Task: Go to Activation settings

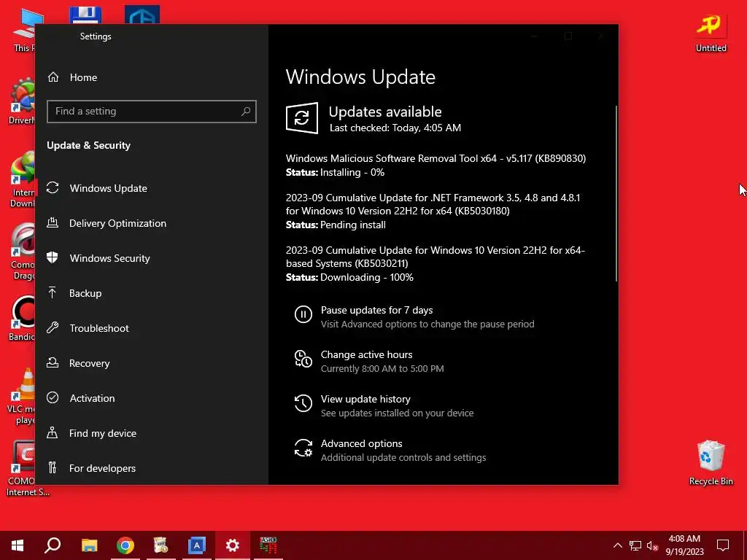Action: pyautogui.click(x=152, y=398)
